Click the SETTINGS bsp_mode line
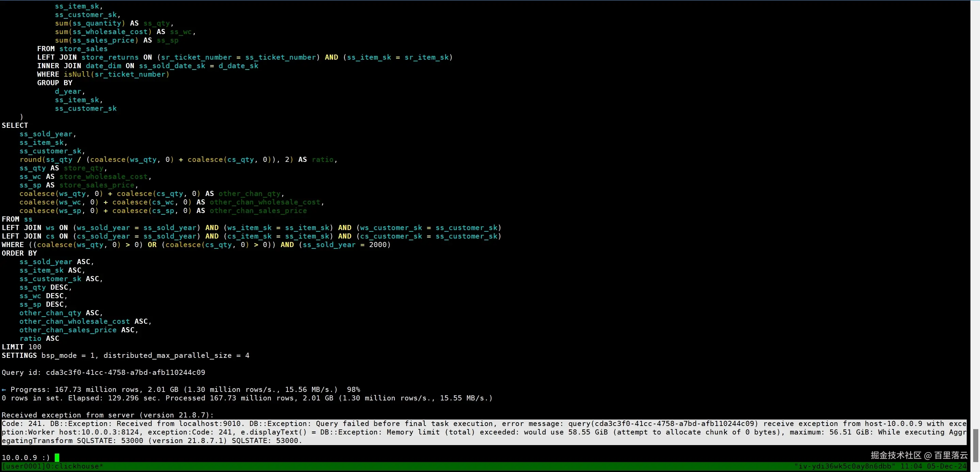 pos(126,355)
